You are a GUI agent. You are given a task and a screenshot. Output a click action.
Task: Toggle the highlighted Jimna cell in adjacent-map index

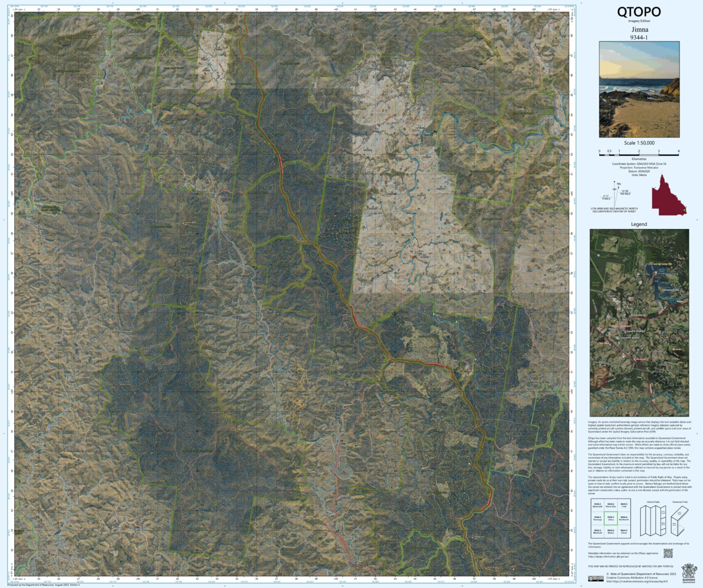point(611,518)
